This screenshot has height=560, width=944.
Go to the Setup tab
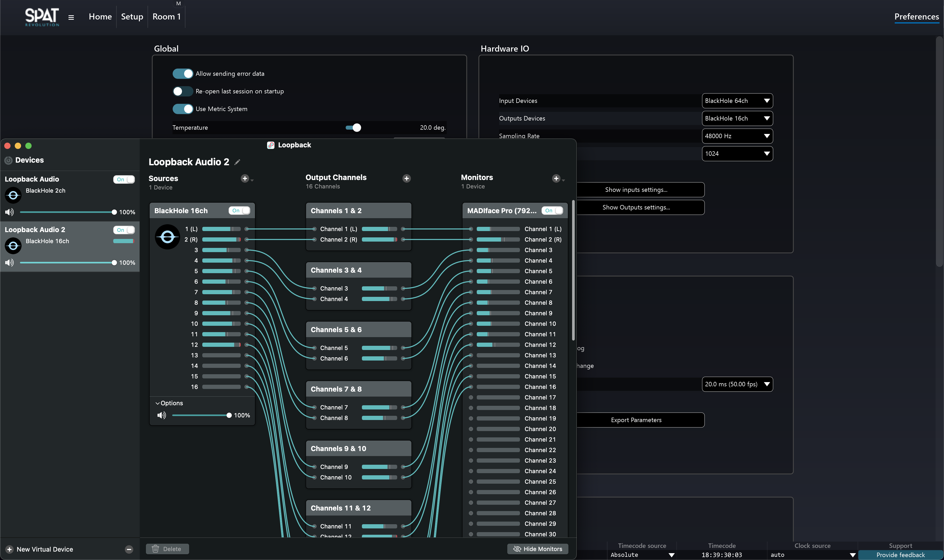132,17
